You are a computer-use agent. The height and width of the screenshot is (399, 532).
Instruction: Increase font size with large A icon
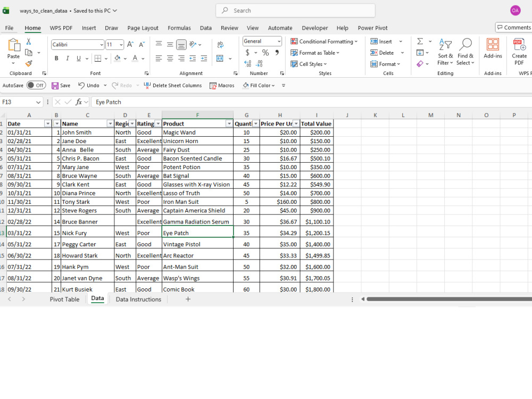click(130, 45)
